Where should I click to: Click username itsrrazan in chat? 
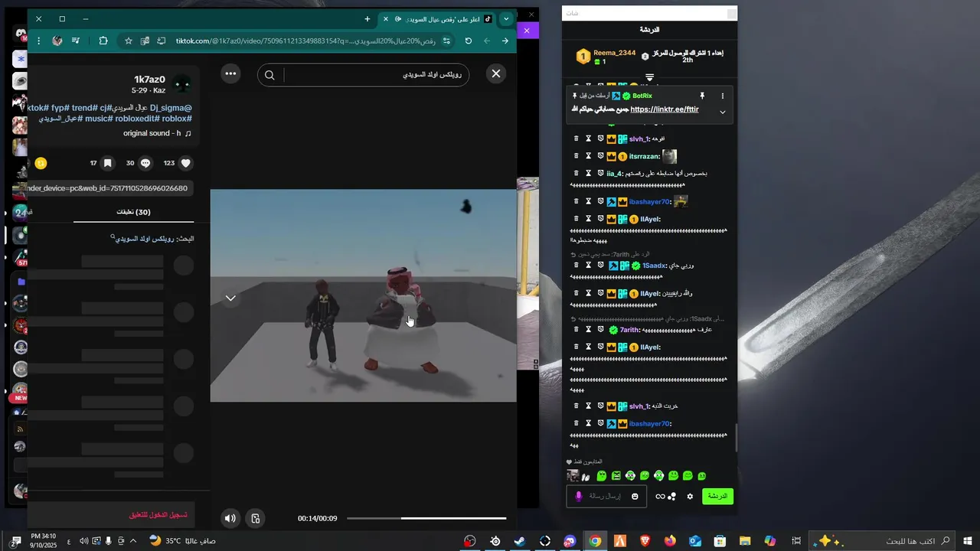click(644, 156)
